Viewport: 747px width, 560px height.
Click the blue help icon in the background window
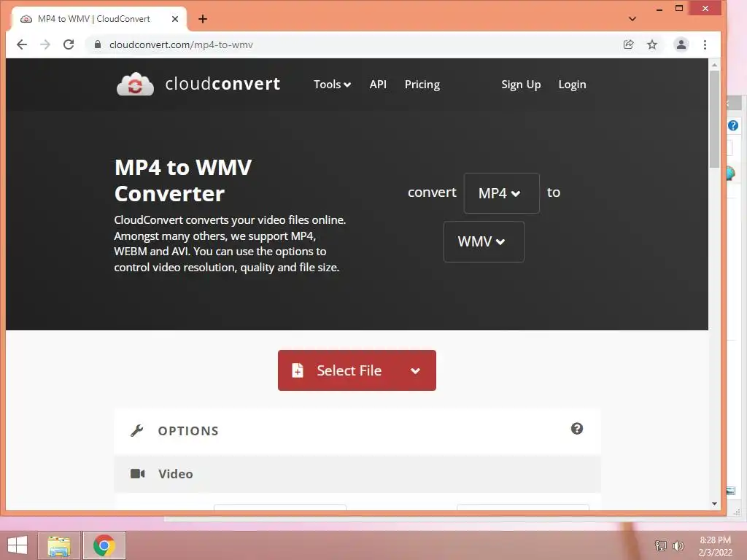click(733, 125)
